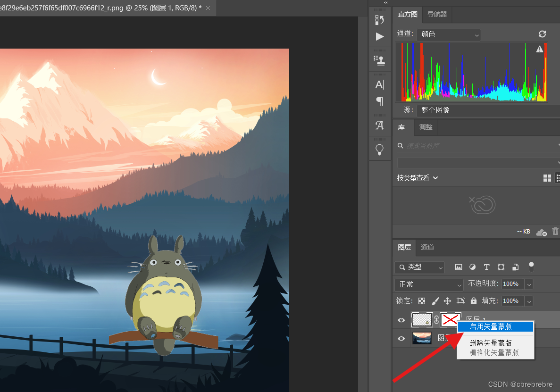Toggle lock all padlock icon
Screen dimensions: 560x392
[474, 301]
